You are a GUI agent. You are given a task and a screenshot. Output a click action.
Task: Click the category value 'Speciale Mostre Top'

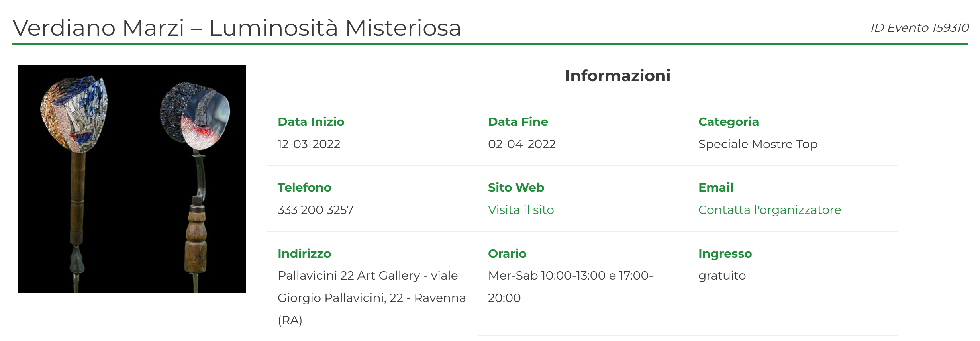click(x=758, y=144)
